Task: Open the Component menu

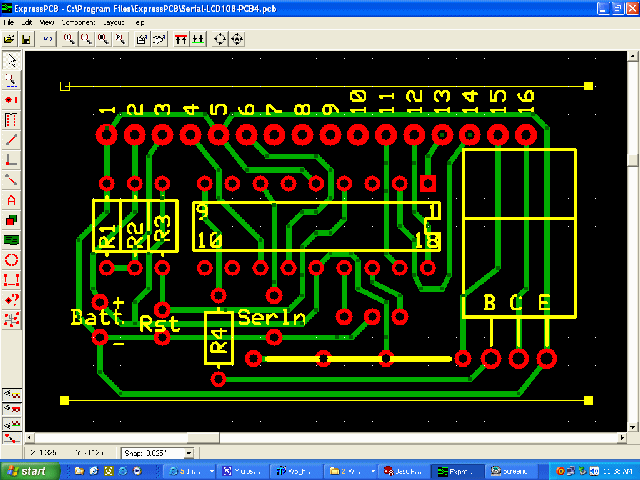Action: [78, 22]
